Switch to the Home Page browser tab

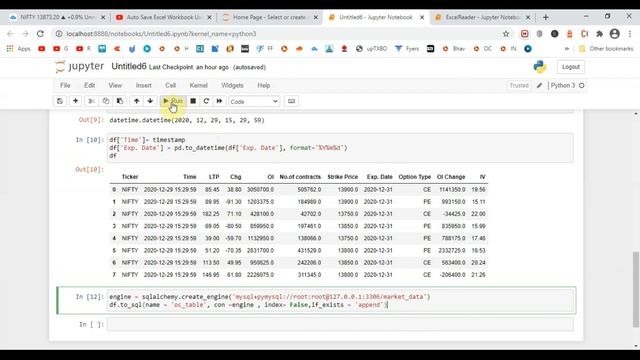[269, 18]
